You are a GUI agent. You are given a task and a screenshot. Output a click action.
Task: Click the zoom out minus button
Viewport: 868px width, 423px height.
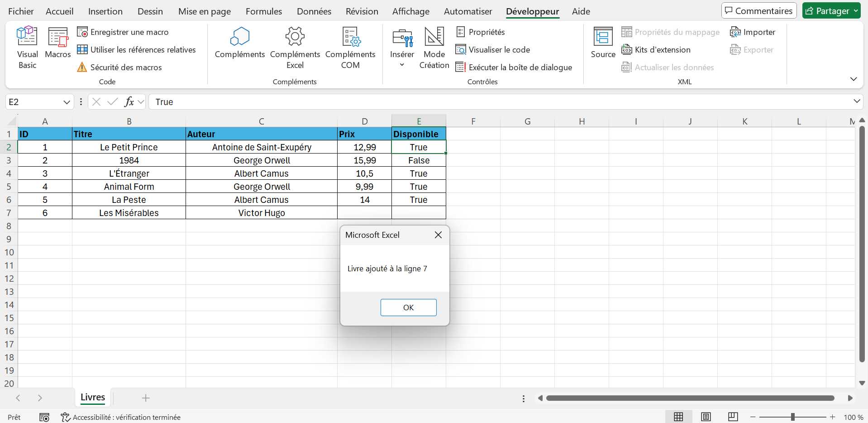pyautogui.click(x=753, y=417)
